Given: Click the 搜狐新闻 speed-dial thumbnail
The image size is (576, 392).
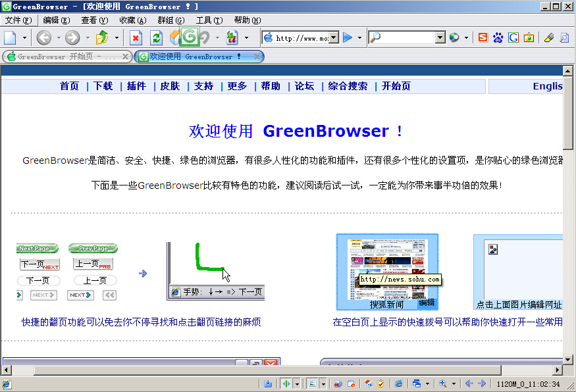Looking at the screenshot, I should (x=387, y=272).
